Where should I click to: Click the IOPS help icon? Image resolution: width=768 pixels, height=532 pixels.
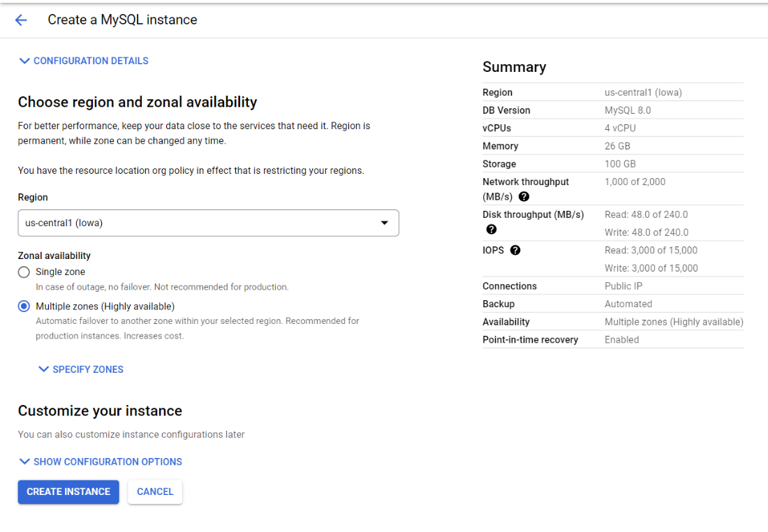tap(515, 250)
